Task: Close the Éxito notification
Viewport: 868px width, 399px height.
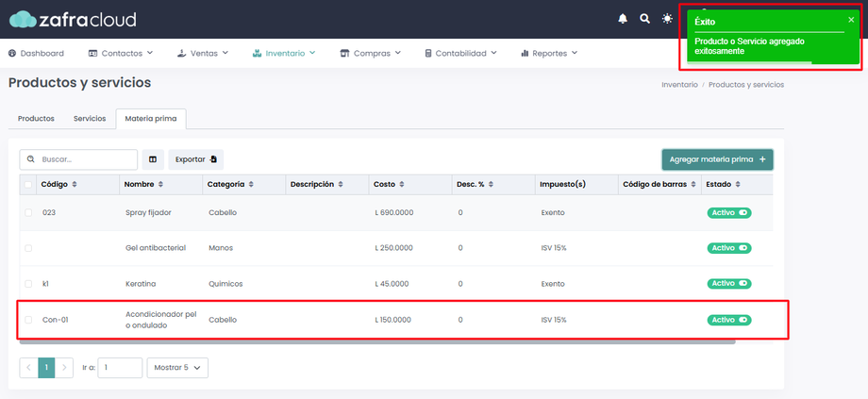Action: click(851, 20)
